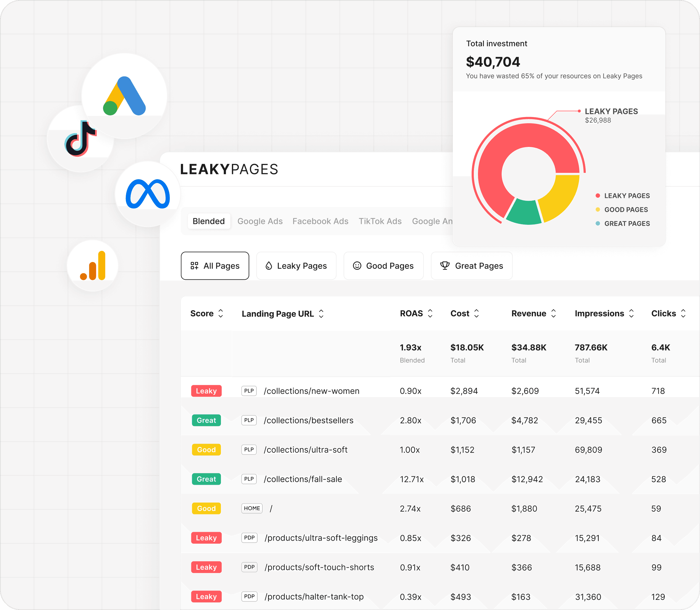Sort by the Revenue column arrows

553,314
